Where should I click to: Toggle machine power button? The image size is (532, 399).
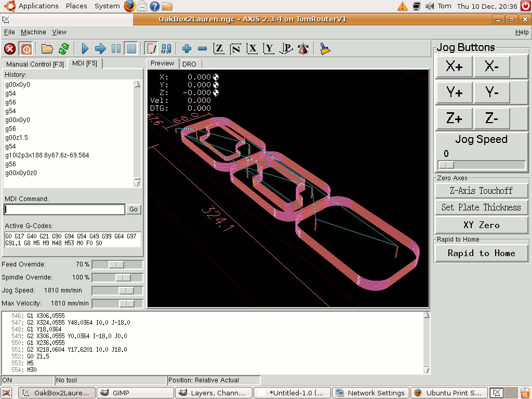26,49
